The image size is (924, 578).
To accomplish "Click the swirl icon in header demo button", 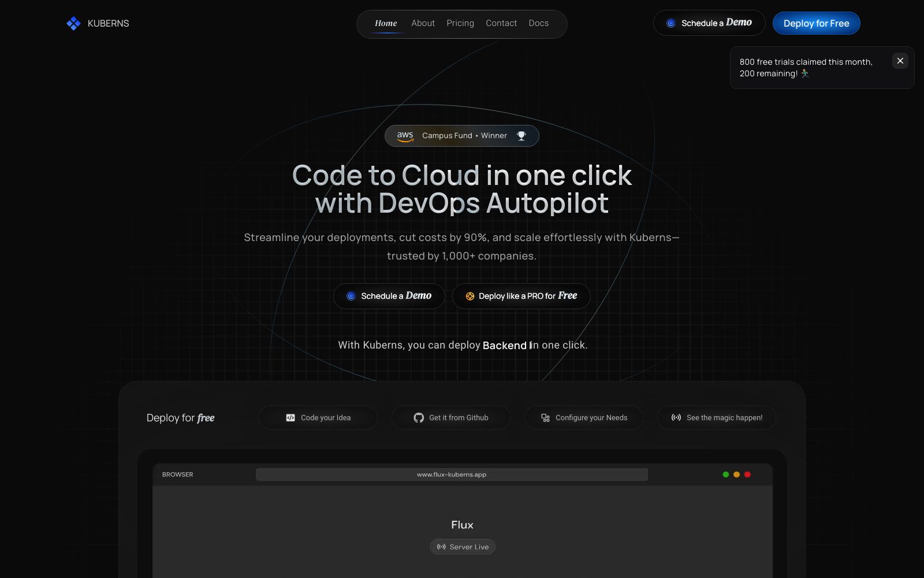I will coord(671,23).
